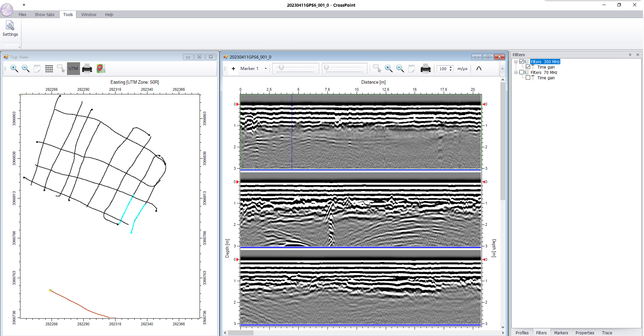Select the Filters 300 MHz tree item
This screenshot has height=336, width=644.
pyautogui.click(x=545, y=62)
